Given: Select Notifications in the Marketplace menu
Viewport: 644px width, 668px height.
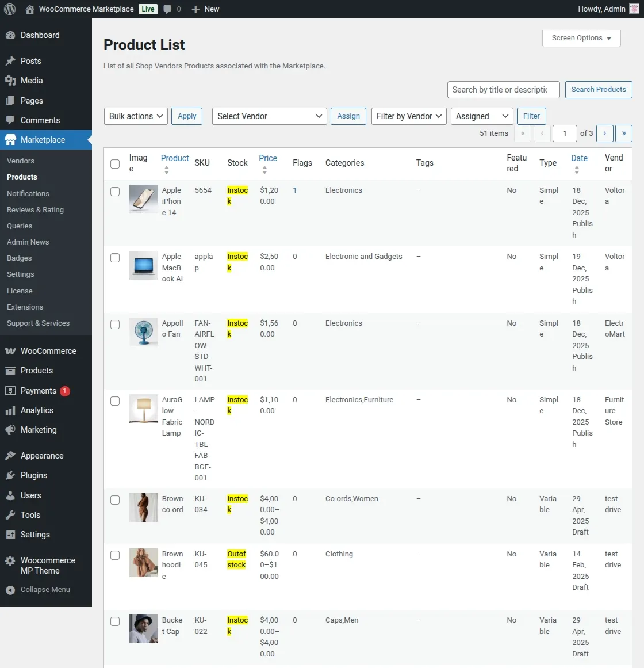Looking at the screenshot, I should pos(28,193).
